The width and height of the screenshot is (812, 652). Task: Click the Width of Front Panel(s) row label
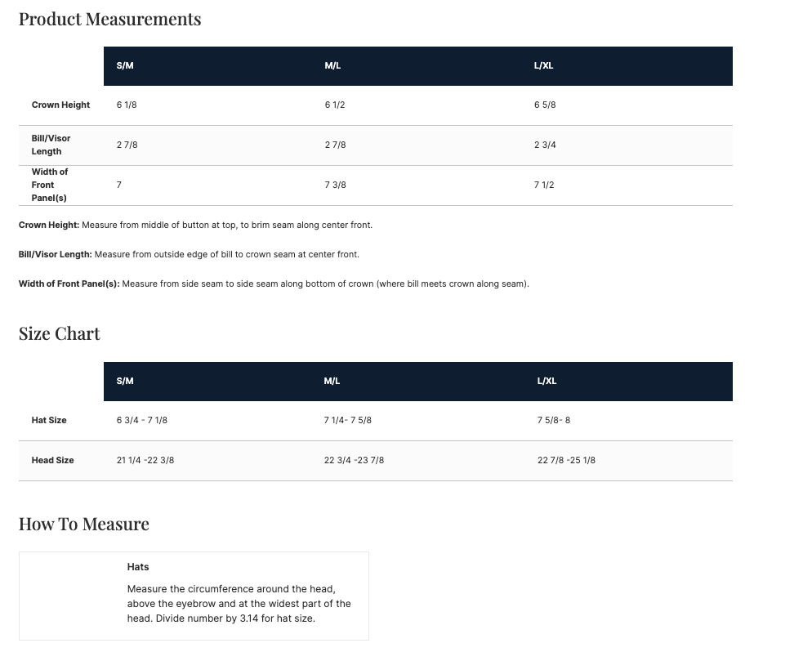[x=50, y=185]
